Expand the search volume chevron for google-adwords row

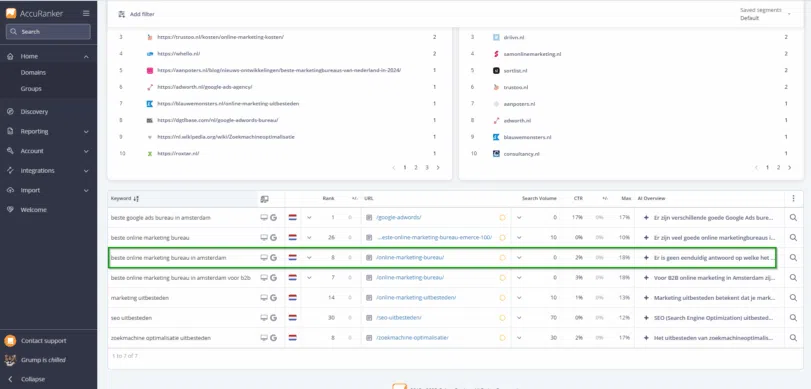pyautogui.click(x=519, y=218)
